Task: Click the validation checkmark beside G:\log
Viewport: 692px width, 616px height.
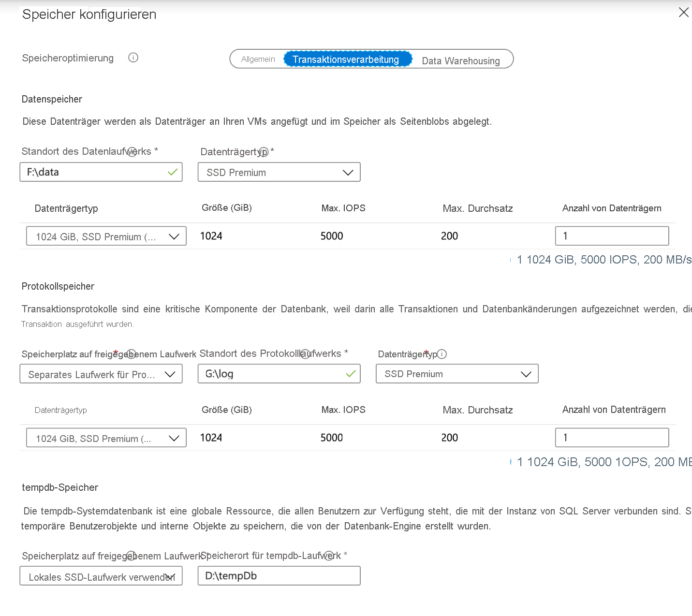Action: tap(352, 373)
